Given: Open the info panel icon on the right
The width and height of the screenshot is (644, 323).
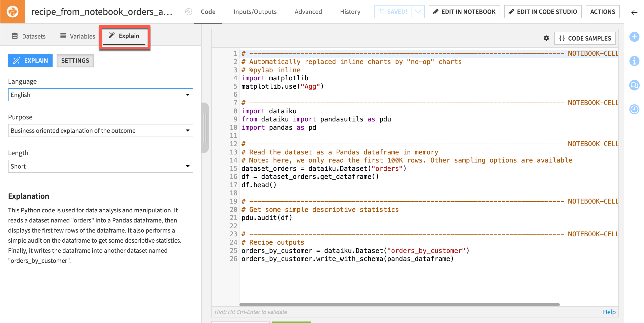Looking at the screenshot, I should click(x=634, y=61).
